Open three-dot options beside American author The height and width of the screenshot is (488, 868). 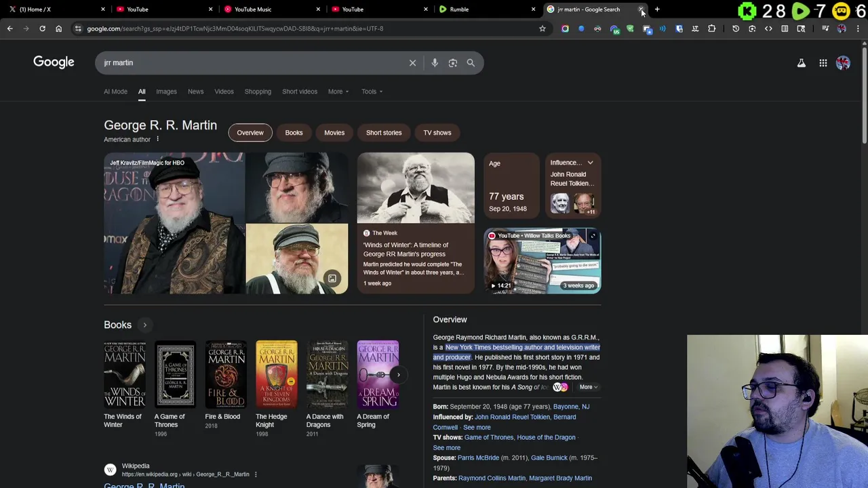[x=157, y=139]
